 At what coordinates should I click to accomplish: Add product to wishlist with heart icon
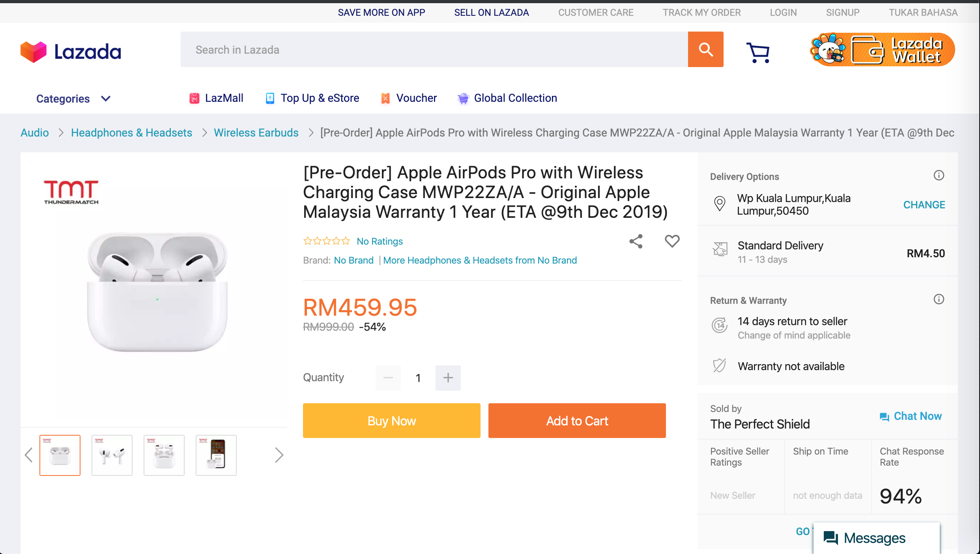(672, 241)
